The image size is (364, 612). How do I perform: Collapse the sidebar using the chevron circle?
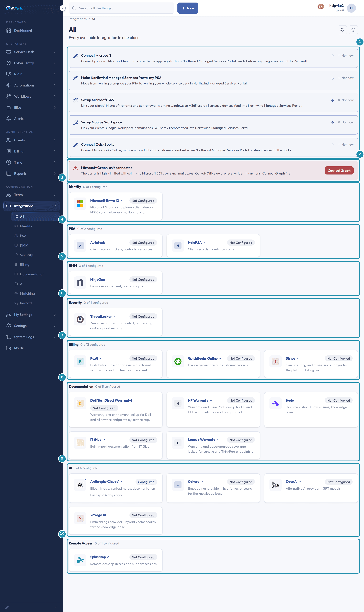pos(63,8)
